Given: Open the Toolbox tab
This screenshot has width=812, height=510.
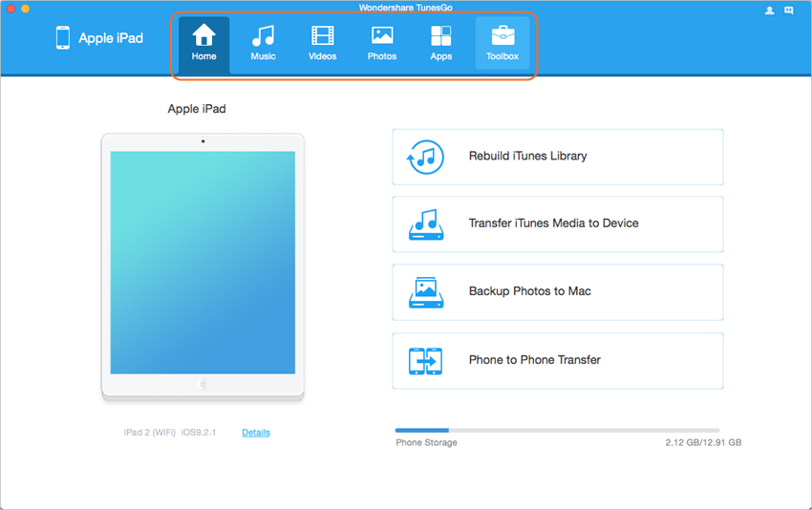Looking at the screenshot, I should (x=502, y=43).
